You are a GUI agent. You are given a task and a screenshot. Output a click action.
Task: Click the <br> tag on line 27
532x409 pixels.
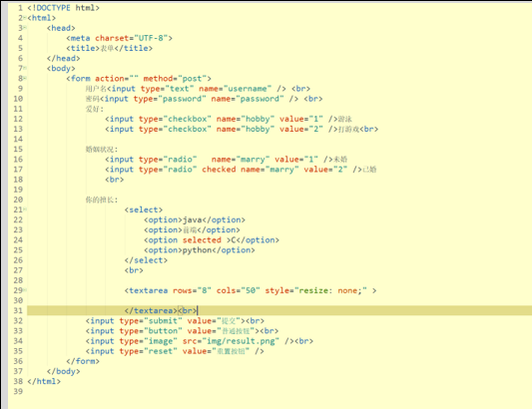(134, 270)
